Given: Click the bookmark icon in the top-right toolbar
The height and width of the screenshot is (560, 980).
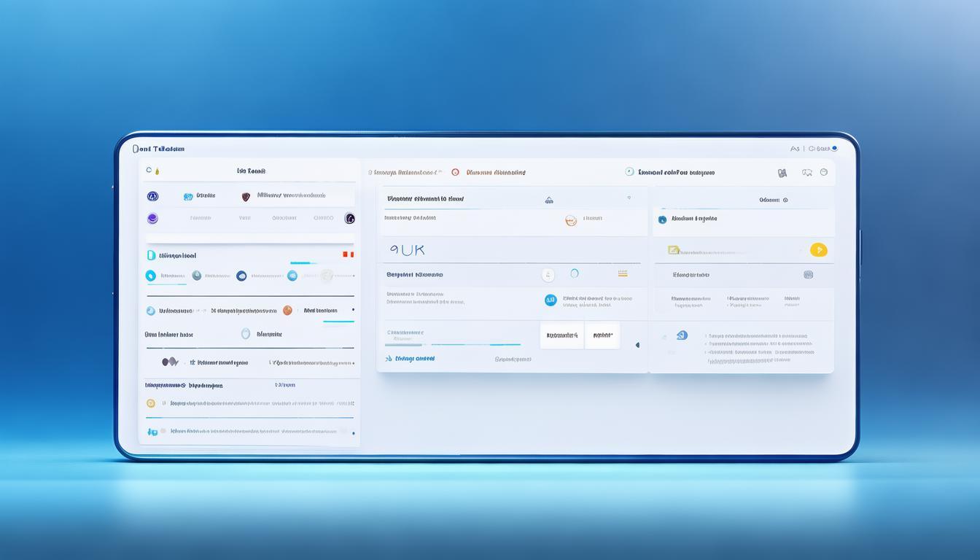Looking at the screenshot, I should click(x=782, y=173).
